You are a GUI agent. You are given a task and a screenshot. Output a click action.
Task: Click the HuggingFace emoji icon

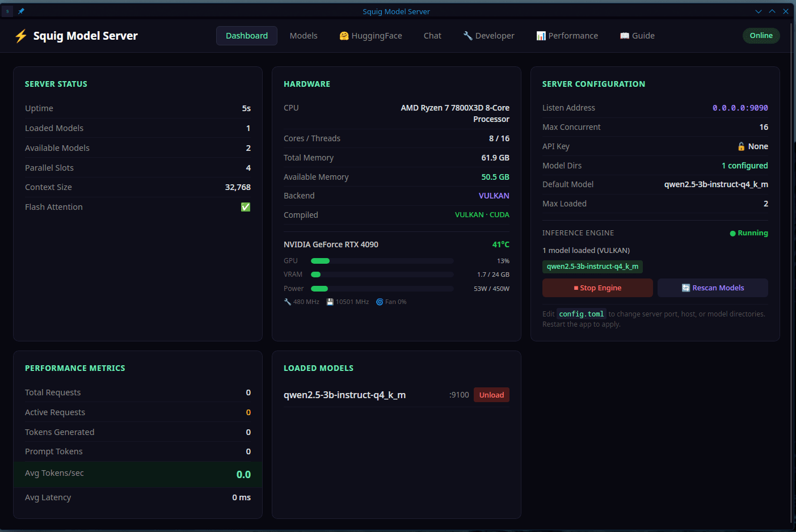344,36
